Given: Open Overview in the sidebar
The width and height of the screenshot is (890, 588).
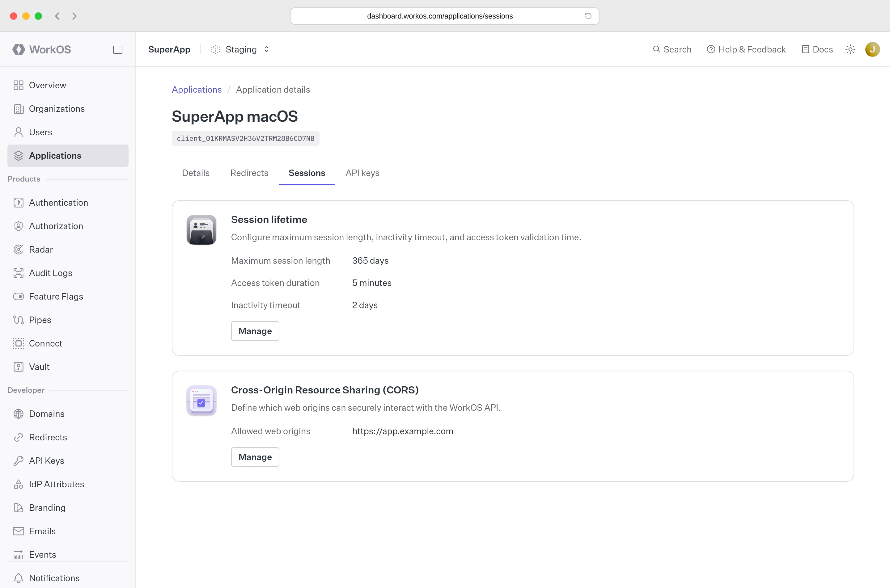Looking at the screenshot, I should coord(68,85).
